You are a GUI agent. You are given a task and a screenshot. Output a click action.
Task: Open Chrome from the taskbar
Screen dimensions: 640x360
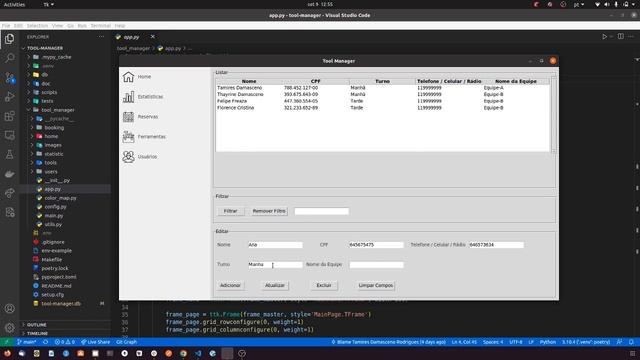pyautogui.click(x=183, y=353)
